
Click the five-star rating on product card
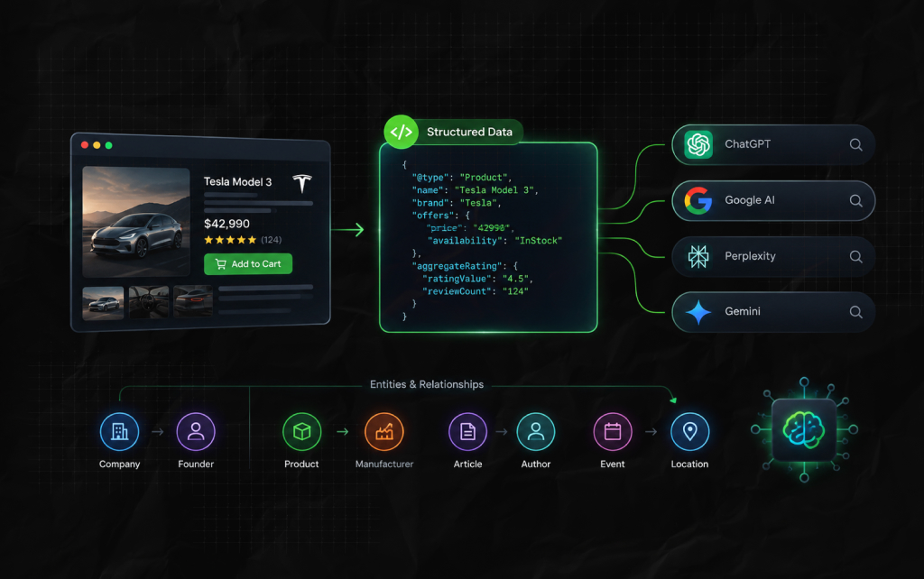(230, 240)
